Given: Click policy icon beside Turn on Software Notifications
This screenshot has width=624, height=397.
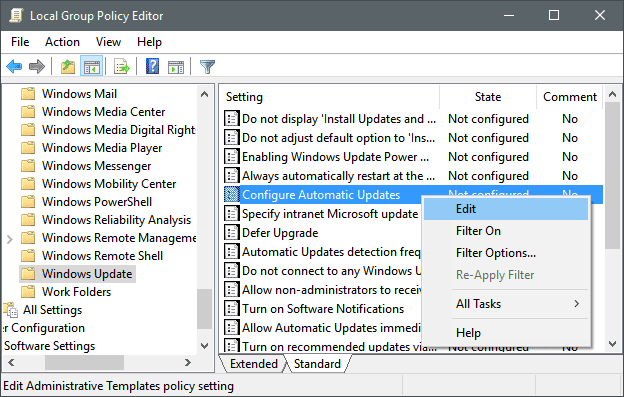Looking at the screenshot, I should [232, 309].
